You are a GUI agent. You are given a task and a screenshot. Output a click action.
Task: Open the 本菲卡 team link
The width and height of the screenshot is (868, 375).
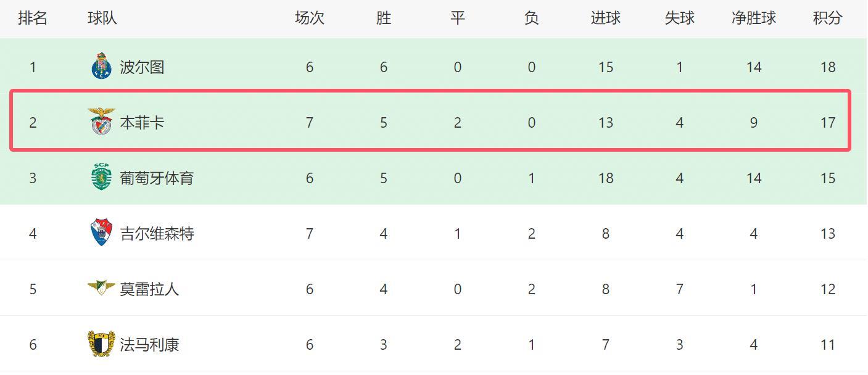pyautogui.click(x=142, y=123)
